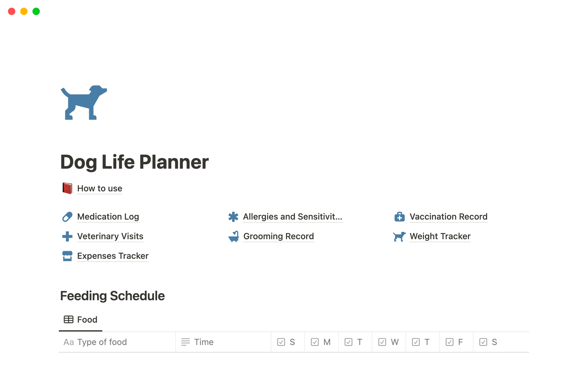Open the Type of food column menu
Viewport: 588px width, 368px height.
[x=102, y=342]
